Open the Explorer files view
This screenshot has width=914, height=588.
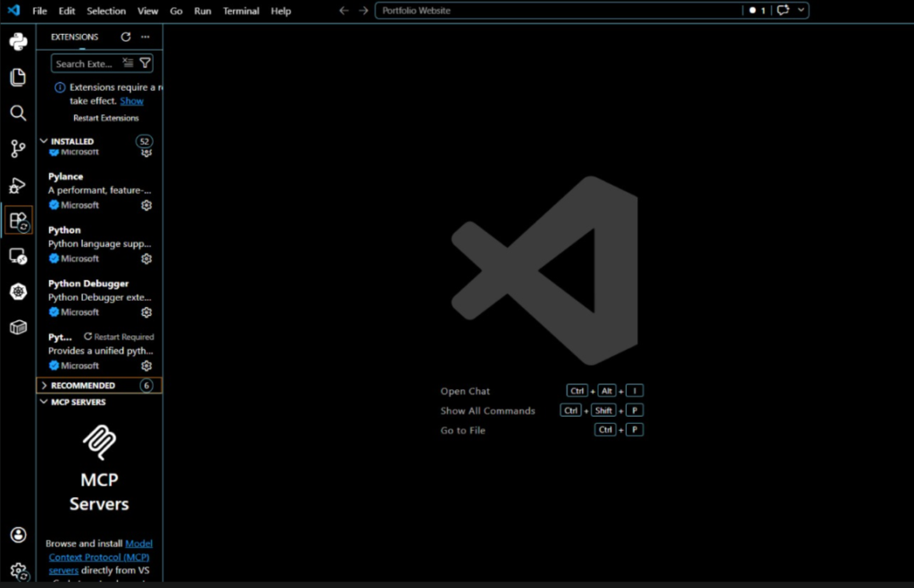coord(18,77)
